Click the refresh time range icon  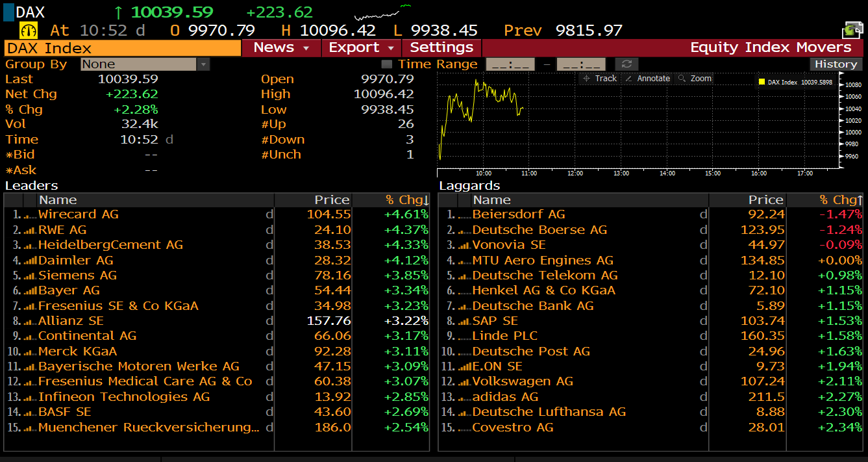point(626,64)
